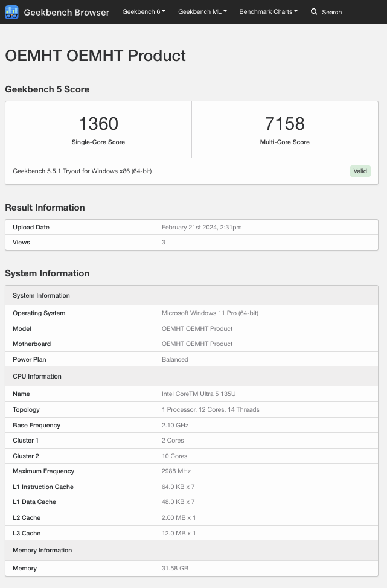This screenshot has height=588, width=387.
Task: Click the Memory Information section header
Action: (42, 550)
